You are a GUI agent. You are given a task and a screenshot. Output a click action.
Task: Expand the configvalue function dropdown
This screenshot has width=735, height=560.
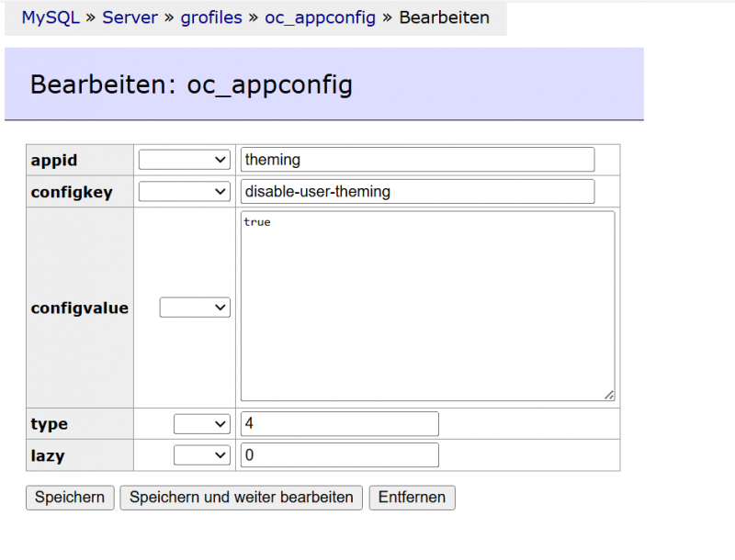click(x=195, y=308)
